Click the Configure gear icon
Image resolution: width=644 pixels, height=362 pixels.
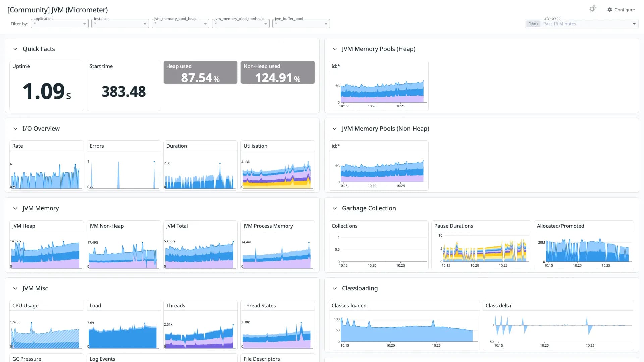[x=610, y=10]
